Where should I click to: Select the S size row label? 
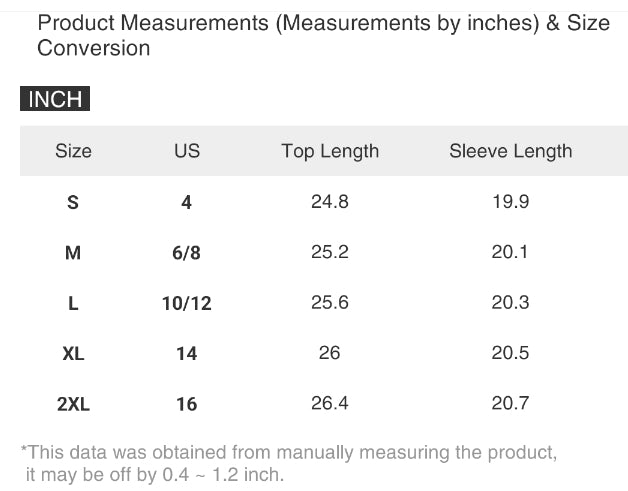click(x=73, y=202)
